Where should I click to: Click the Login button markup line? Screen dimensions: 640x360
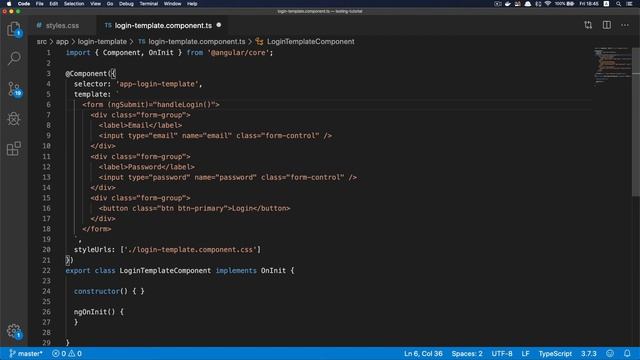pos(195,208)
